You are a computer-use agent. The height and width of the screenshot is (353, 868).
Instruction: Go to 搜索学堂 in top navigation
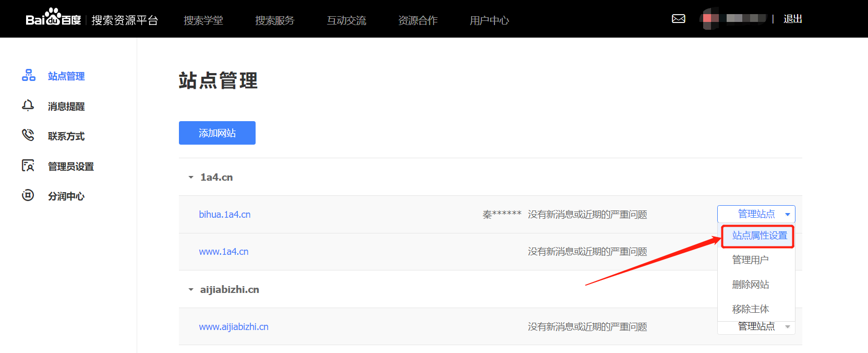[x=203, y=20]
